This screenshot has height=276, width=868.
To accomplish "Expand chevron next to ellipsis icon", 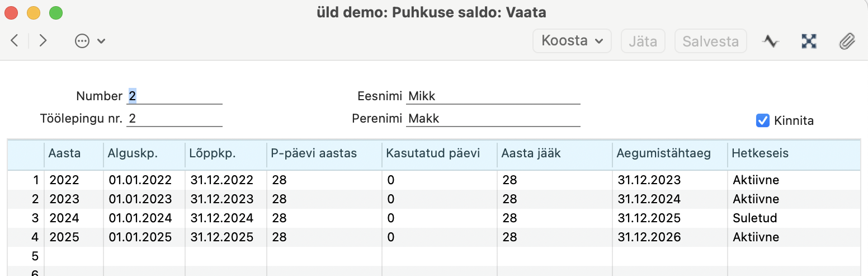I will (101, 41).
